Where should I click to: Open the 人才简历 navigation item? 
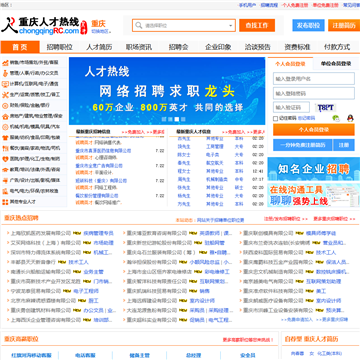pyautogui.click(x=99, y=47)
